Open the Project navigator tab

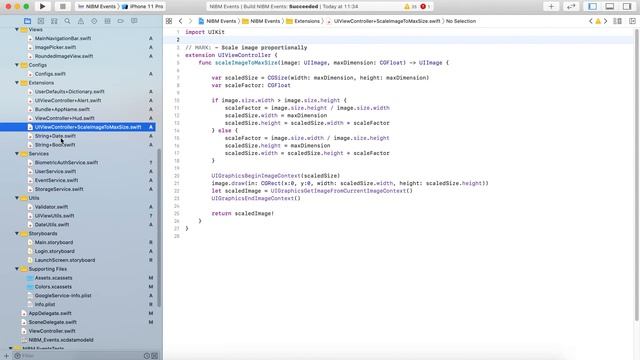tap(27, 21)
